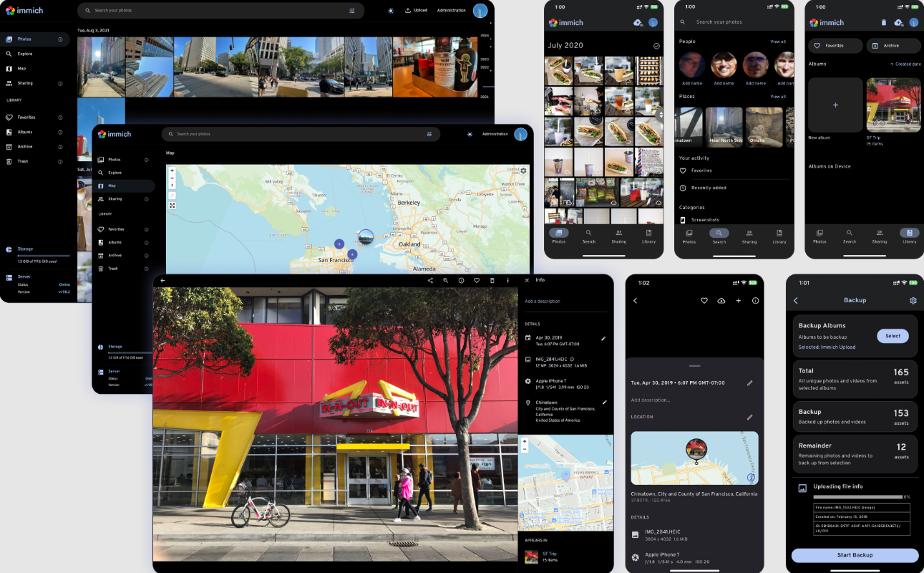Switch to the Sharing tab in the July 2020 phone
924x573 pixels.
pyautogui.click(x=618, y=236)
